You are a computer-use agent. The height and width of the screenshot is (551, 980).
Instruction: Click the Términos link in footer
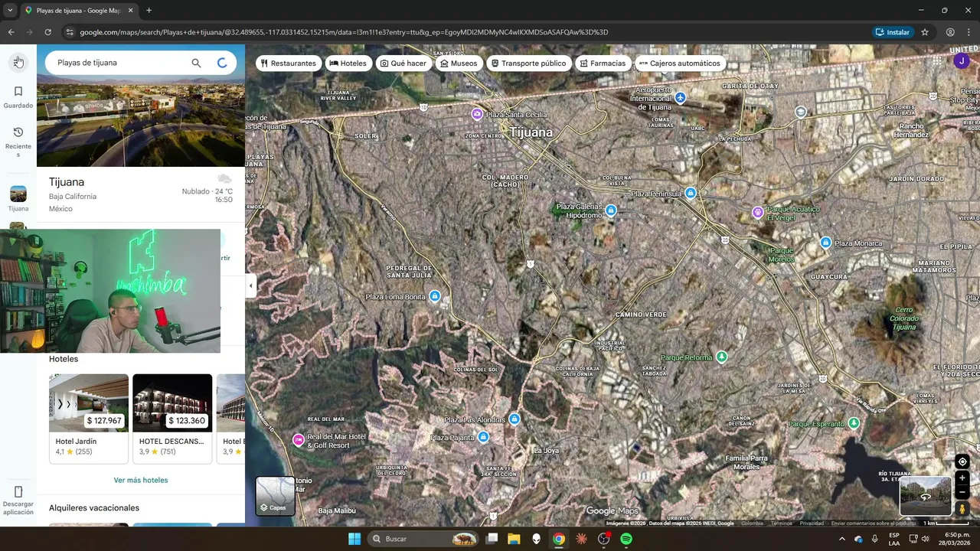point(782,523)
